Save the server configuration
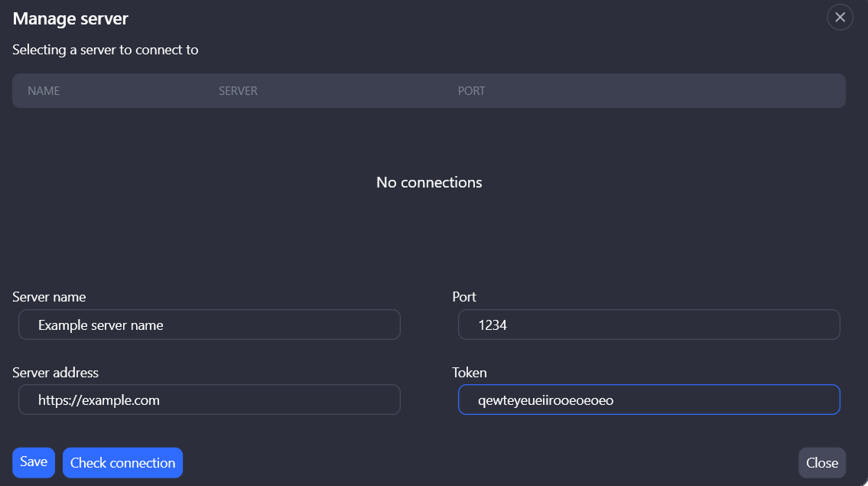Viewport: 868px width, 486px height. click(x=34, y=462)
